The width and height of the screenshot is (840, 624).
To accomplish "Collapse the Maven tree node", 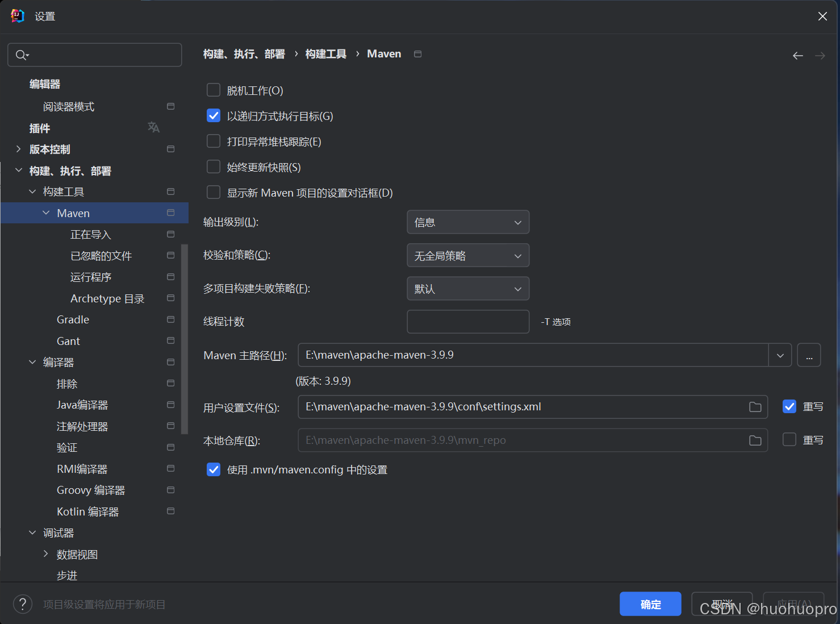I will coord(46,213).
